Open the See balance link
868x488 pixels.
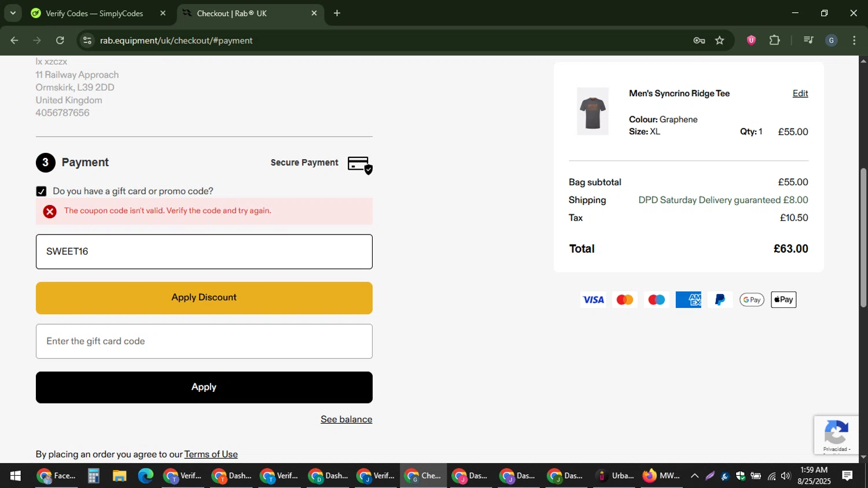tap(346, 419)
